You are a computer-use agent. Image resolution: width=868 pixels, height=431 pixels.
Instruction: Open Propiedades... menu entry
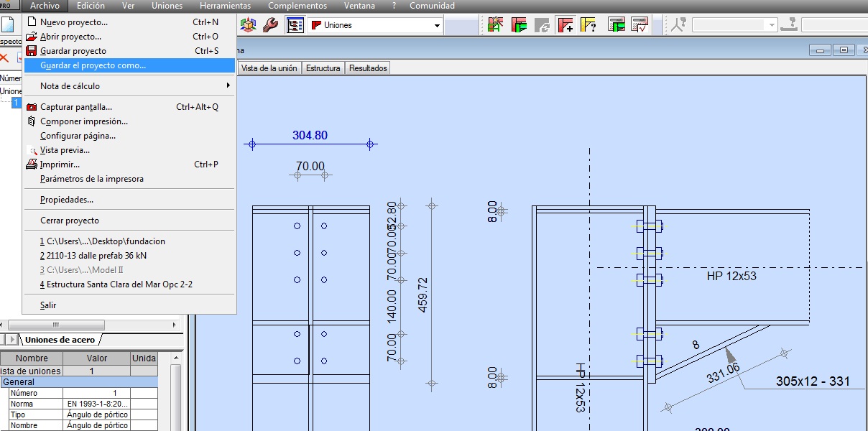coord(129,200)
